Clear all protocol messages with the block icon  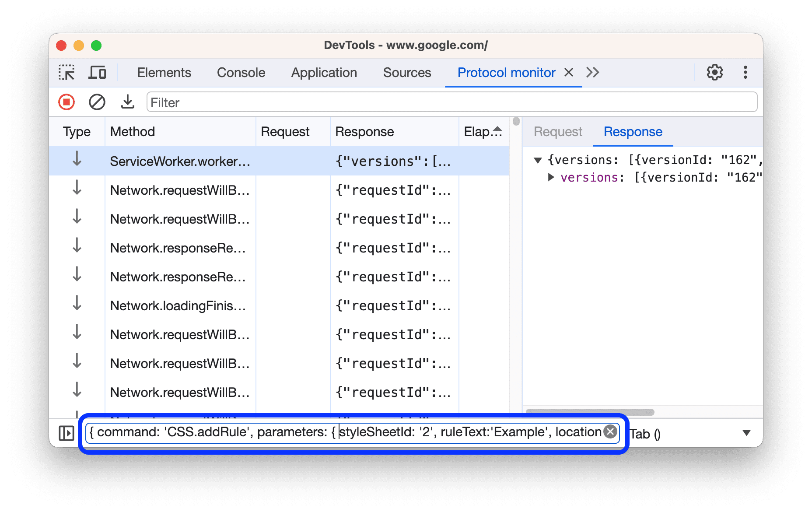tap(97, 102)
